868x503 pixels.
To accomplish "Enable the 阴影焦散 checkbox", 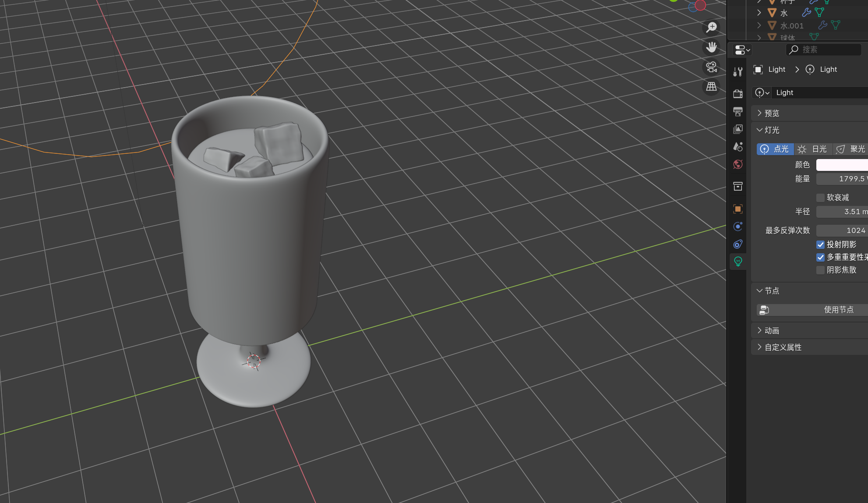I will (x=821, y=270).
